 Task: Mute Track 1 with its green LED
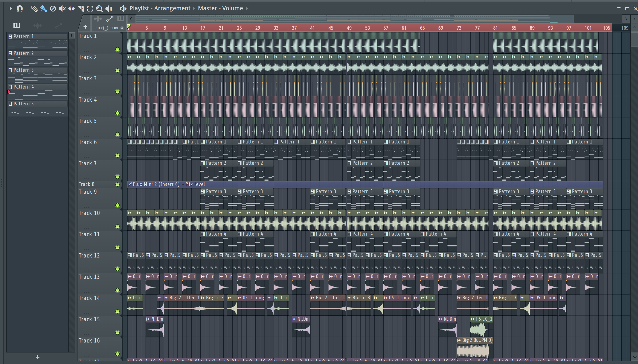[x=117, y=49]
